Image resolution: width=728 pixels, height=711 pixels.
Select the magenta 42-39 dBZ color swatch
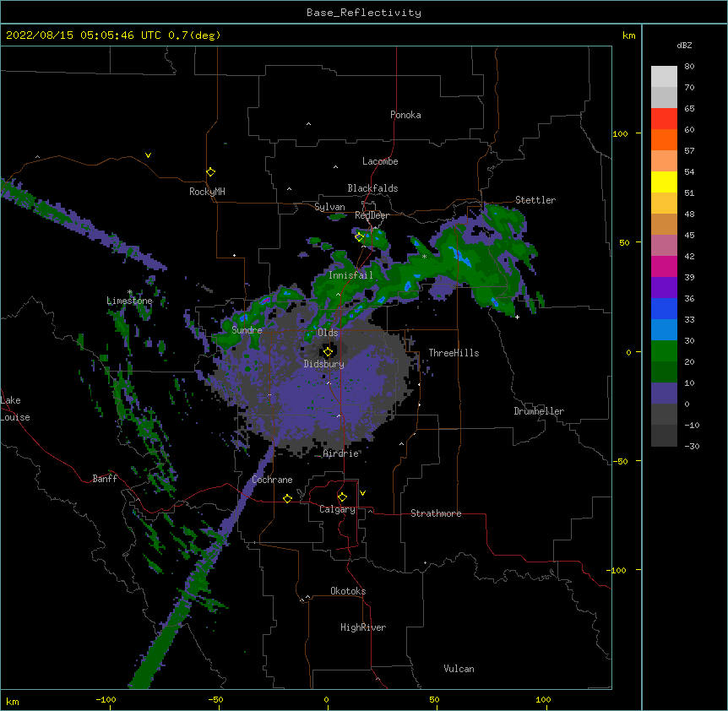pos(664,267)
